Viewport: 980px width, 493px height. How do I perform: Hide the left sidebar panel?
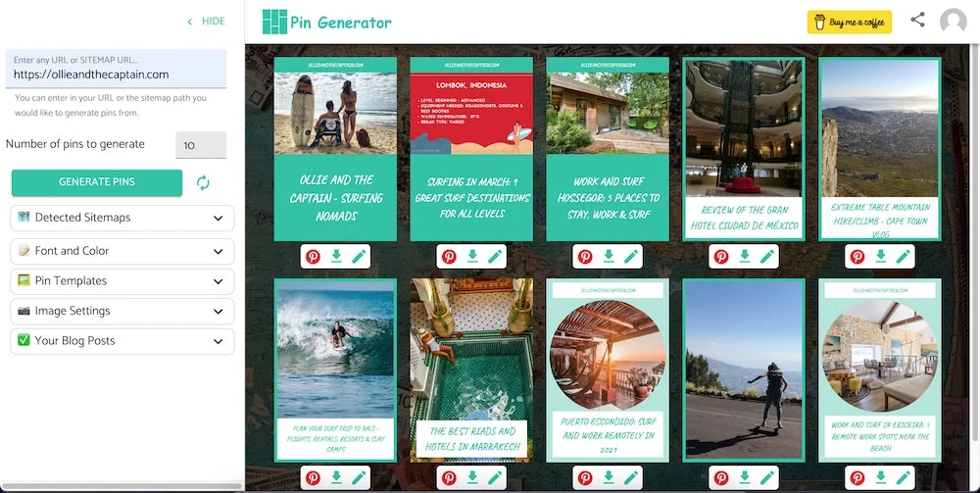click(207, 22)
